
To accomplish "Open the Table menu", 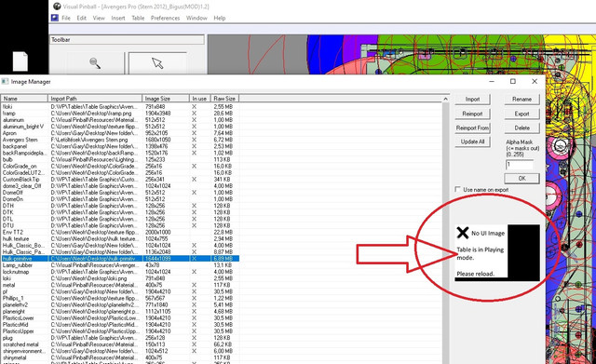I will click(x=138, y=18).
